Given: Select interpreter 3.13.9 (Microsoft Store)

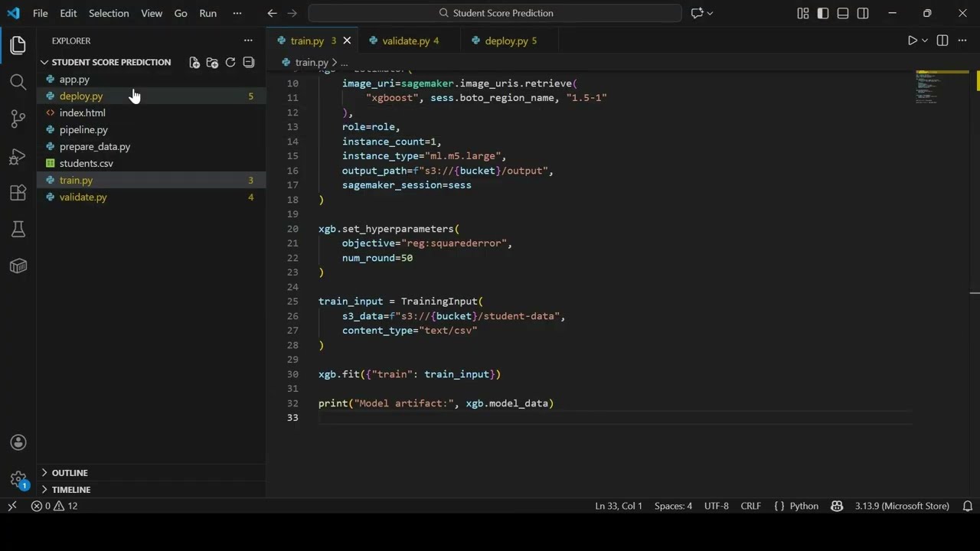Looking at the screenshot, I should 902,506.
